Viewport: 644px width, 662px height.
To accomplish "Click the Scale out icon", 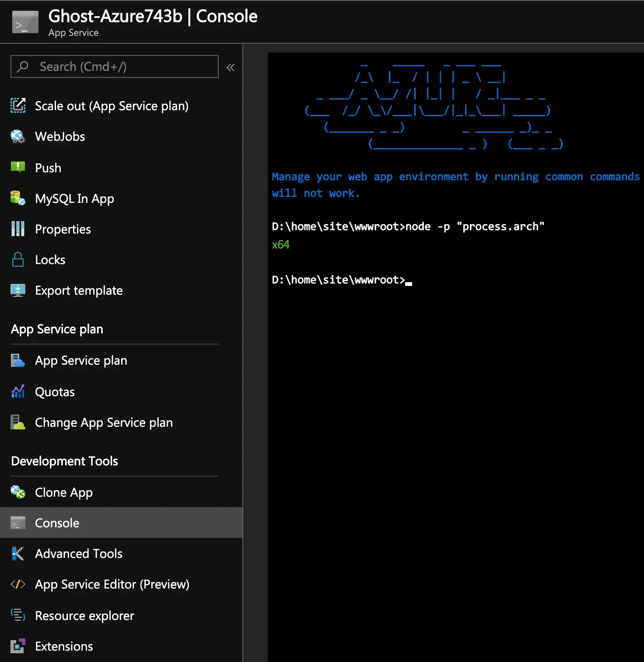I will 18,105.
